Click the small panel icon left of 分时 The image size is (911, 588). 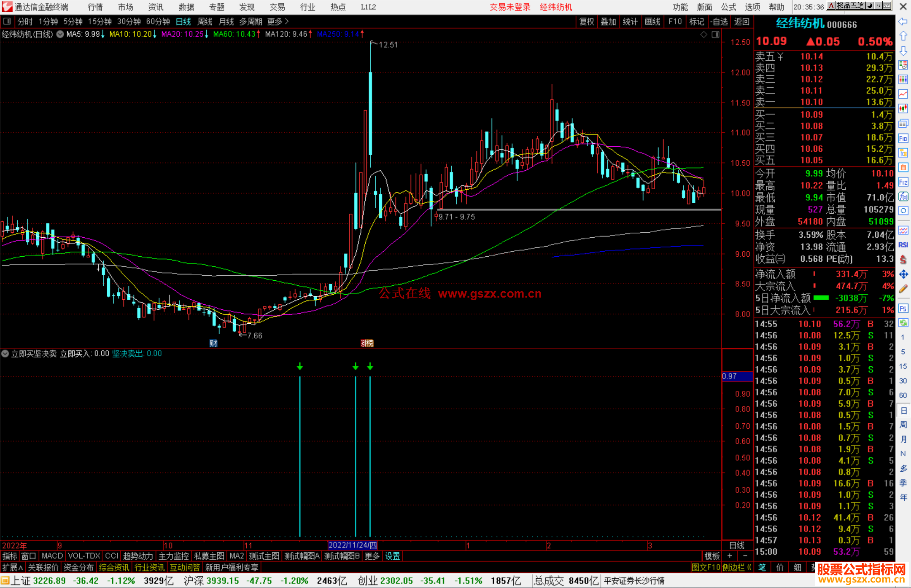(7, 21)
